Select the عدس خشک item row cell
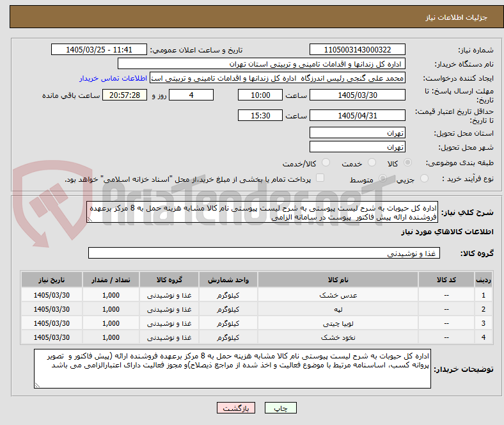 pos(338,295)
